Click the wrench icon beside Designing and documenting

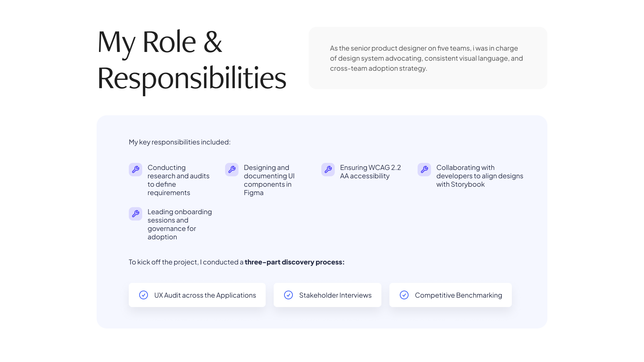[232, 170]
